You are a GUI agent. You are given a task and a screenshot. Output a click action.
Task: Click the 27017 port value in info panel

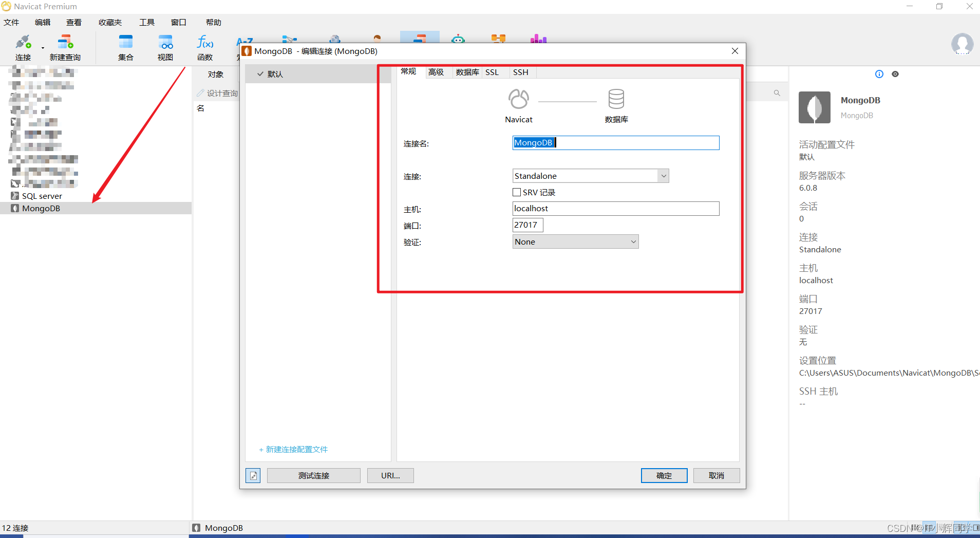[811, 311]
